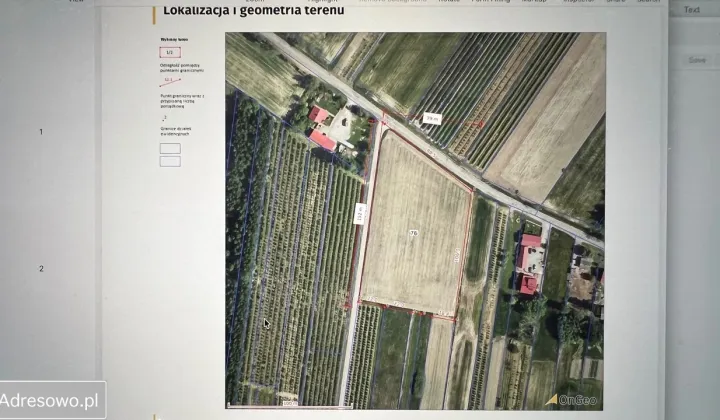The height and width of the screenshot is (420, 720).
Task: Click the '112 m' boundary length label
Action: coord(361,214)
